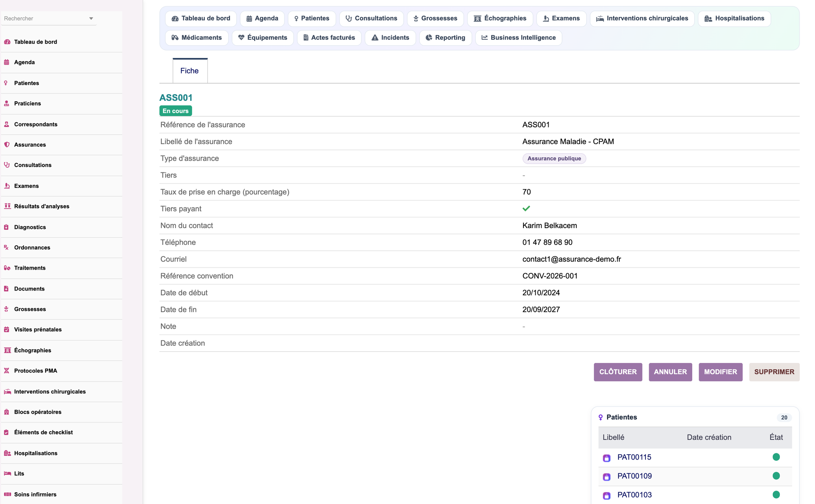815x504 pixels.
Task: Open the Rechercher search combo box
Action: (x=49, y=18)
